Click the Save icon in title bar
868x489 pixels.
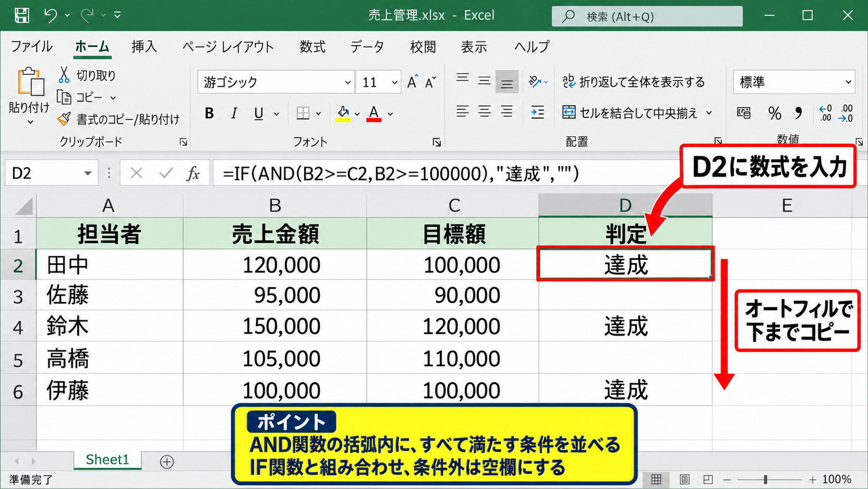coord(22,16)
